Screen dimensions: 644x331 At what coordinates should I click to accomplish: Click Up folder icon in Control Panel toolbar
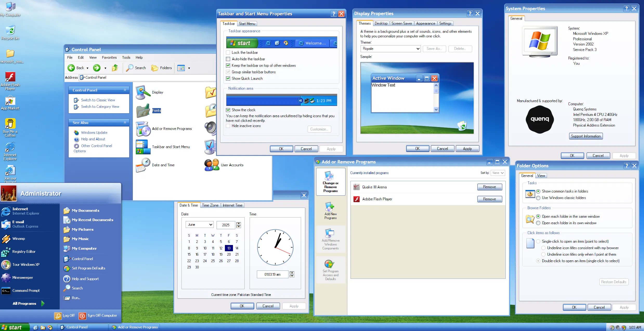(x=115, y=68)
